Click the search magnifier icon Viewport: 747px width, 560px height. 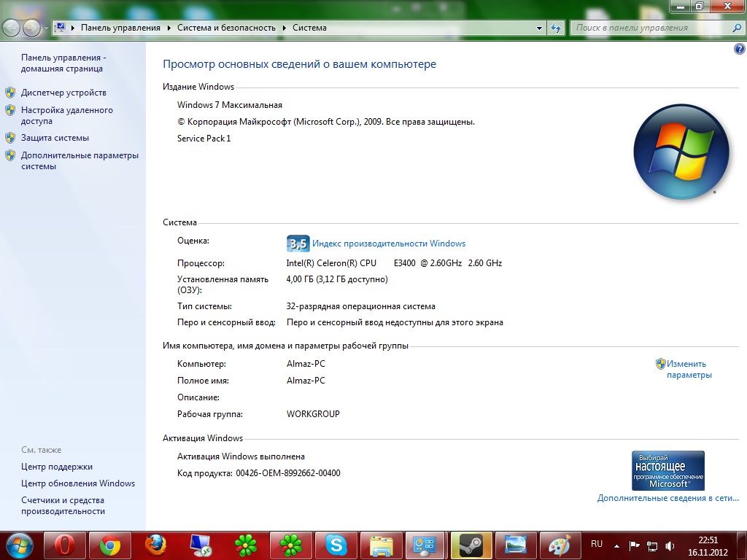coord(737,28)
